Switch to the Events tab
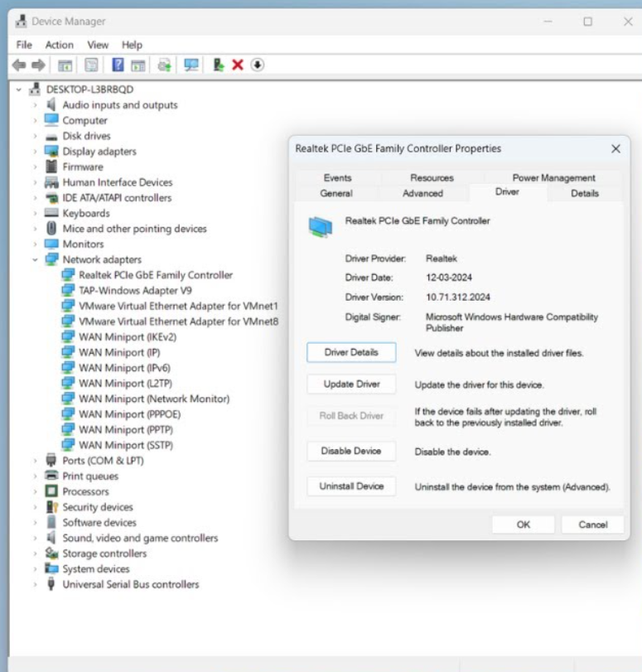The height and width of the screenshot is (672, 642). [x=337, y=177]
